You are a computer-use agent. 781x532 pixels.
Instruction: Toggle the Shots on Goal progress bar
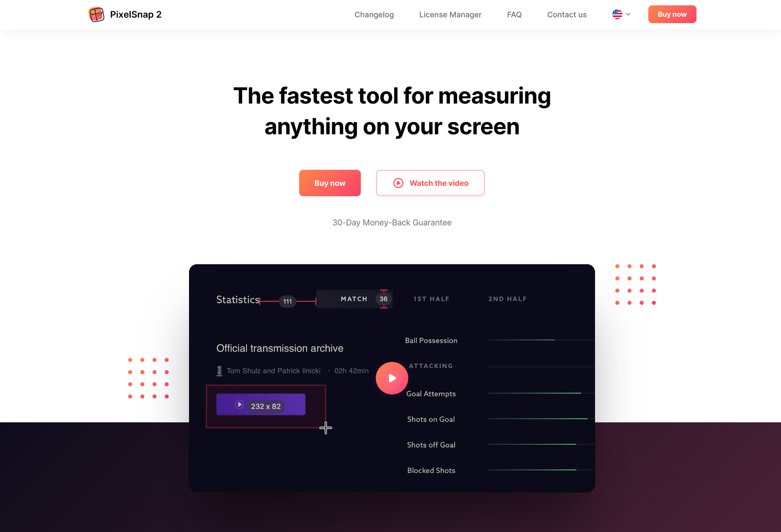[x=533, y=419]
